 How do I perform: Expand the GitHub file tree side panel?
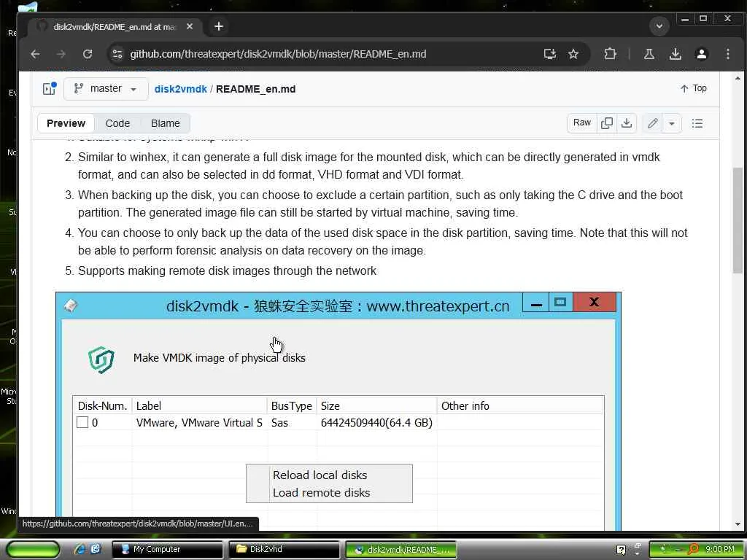coord(49,88)
